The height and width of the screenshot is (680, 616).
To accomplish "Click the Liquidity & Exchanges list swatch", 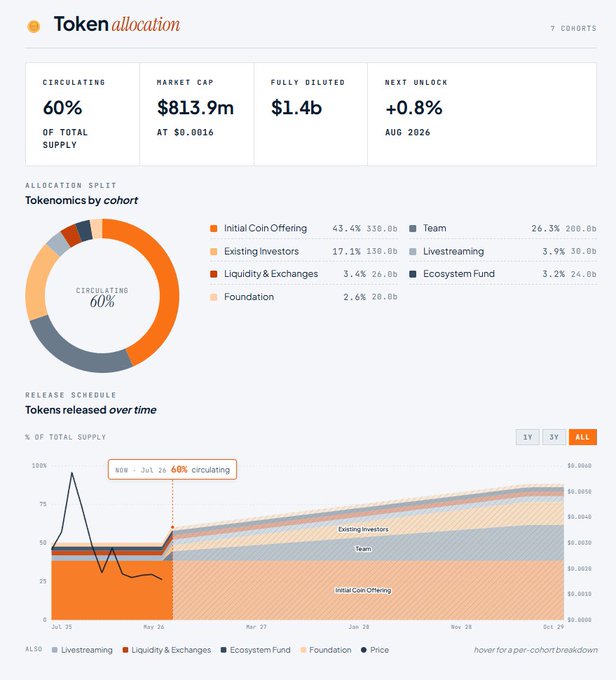I will 213,274.
